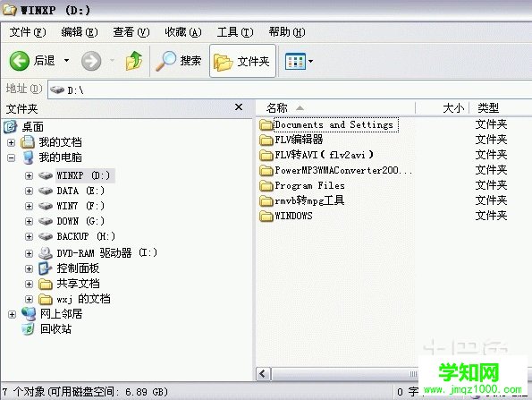Screen dimensions: 532x400
Task: Click the 网上邻居 network icon
Action: tap(29, 314)
